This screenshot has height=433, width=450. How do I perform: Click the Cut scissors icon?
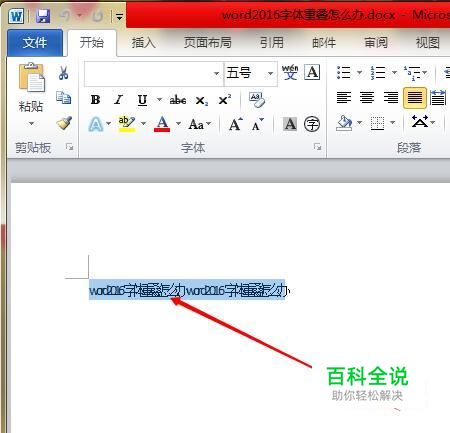pyautogui.click(x=64, y=73)
